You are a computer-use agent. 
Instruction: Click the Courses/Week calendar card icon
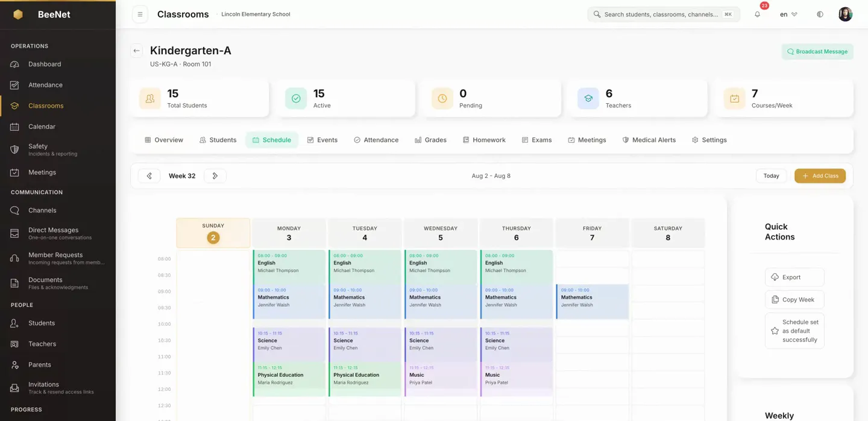tap(735, 98)
